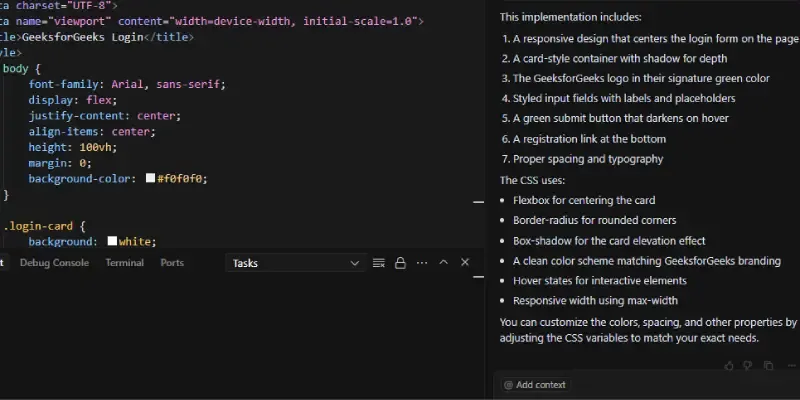Click 'This implementation includes:' heading text
The height and width of the screenshot is (400, 800).
click(x=570, y=17)
